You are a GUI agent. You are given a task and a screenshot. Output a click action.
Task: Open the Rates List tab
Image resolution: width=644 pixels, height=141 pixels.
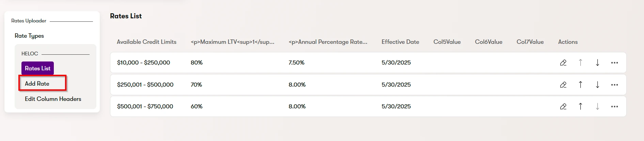(x=37, y=68)
